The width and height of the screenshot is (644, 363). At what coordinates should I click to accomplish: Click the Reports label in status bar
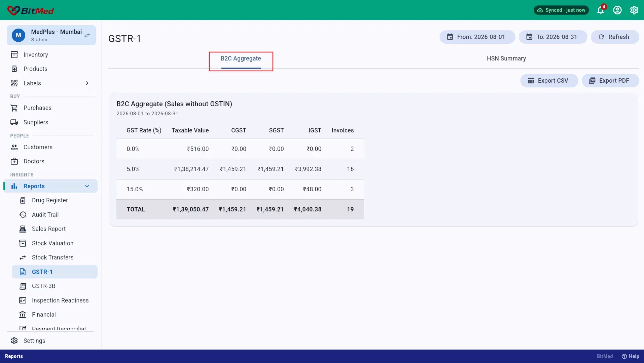14,356
